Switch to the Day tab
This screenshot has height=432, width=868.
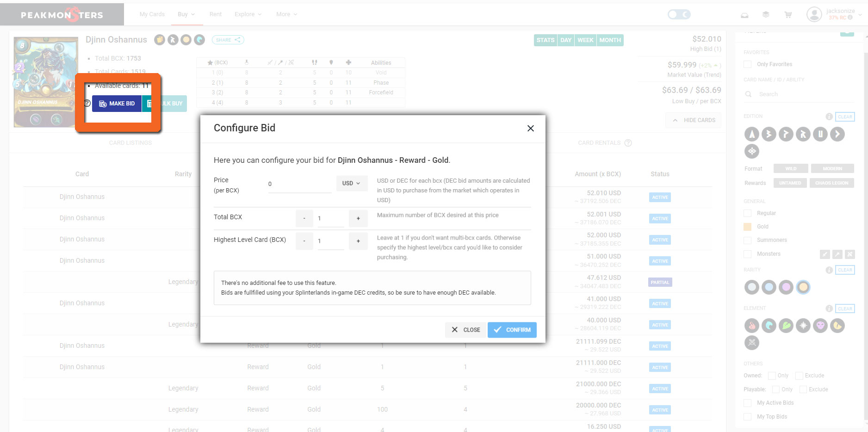pos(566,40)
